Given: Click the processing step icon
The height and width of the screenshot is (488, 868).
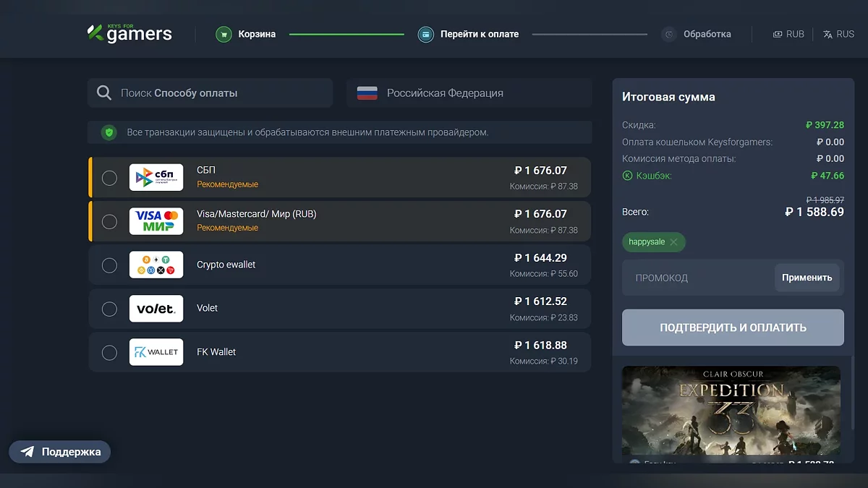Looking at the screenshot, I should (x=669, y=34).
